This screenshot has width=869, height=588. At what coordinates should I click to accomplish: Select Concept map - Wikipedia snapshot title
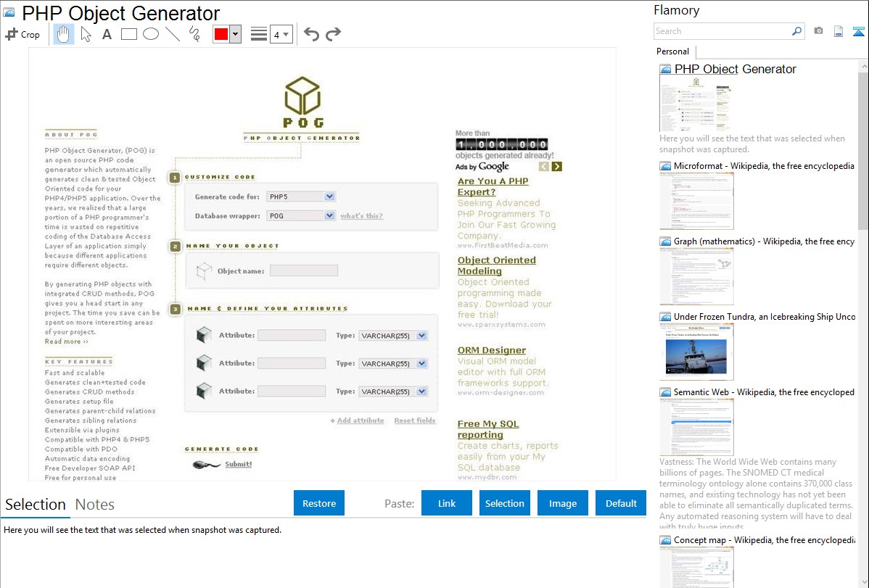click(x=764, y=539)
